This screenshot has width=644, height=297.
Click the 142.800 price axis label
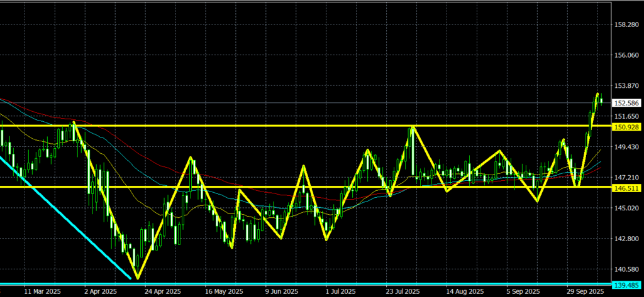coord(626,239)
